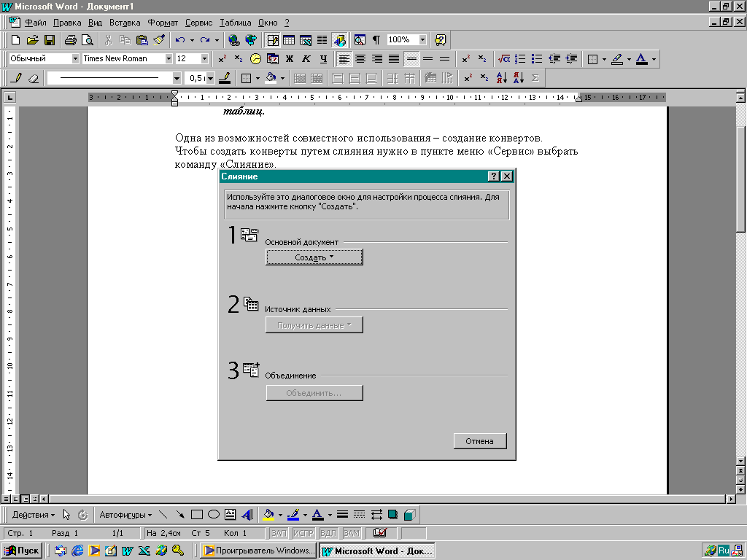Open the Таблица menu
Image resolution: width=747 pixels, height=560 pixels.
[x=236, y=23]
